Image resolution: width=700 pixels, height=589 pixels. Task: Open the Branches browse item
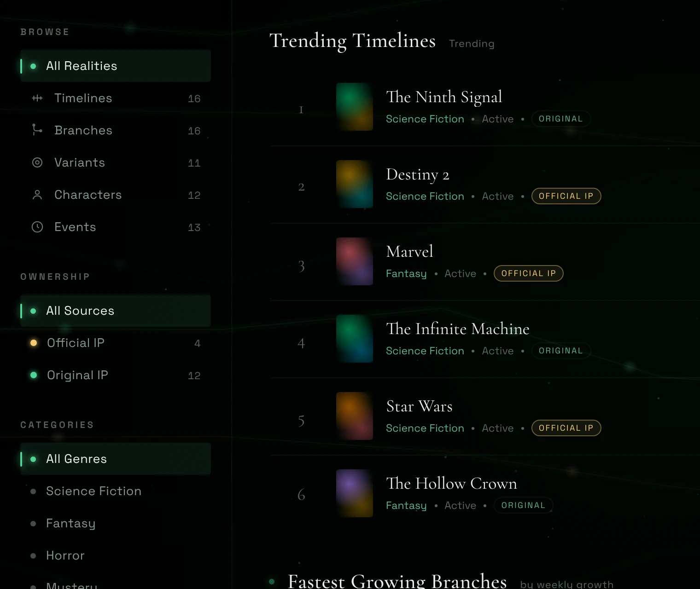tap(116, 130)
